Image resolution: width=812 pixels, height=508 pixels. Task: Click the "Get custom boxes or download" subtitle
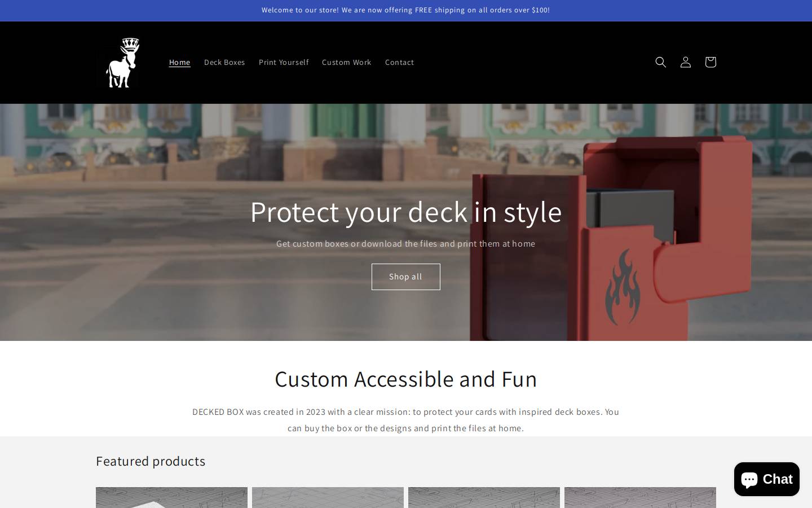(405, 243)
